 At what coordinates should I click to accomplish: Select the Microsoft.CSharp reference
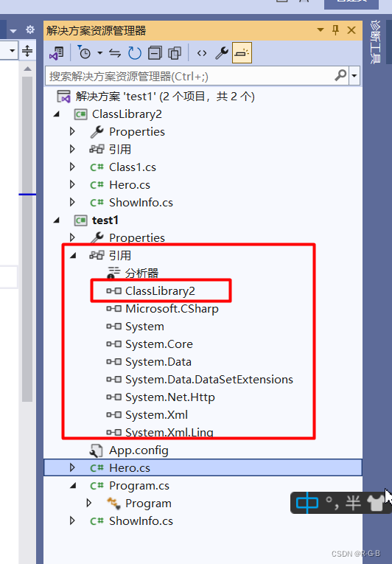172,309
